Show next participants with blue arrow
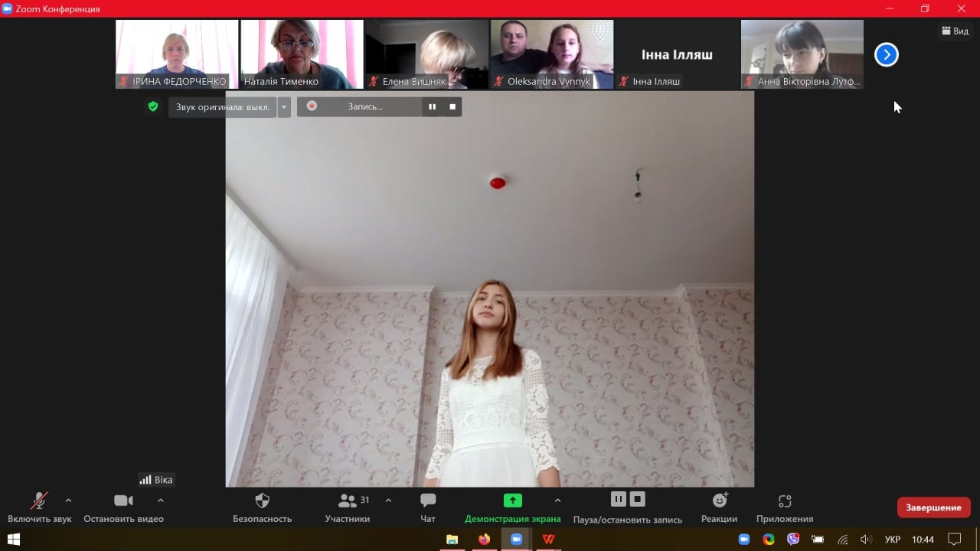Screen dimensions: 980x551 (886, 55)
